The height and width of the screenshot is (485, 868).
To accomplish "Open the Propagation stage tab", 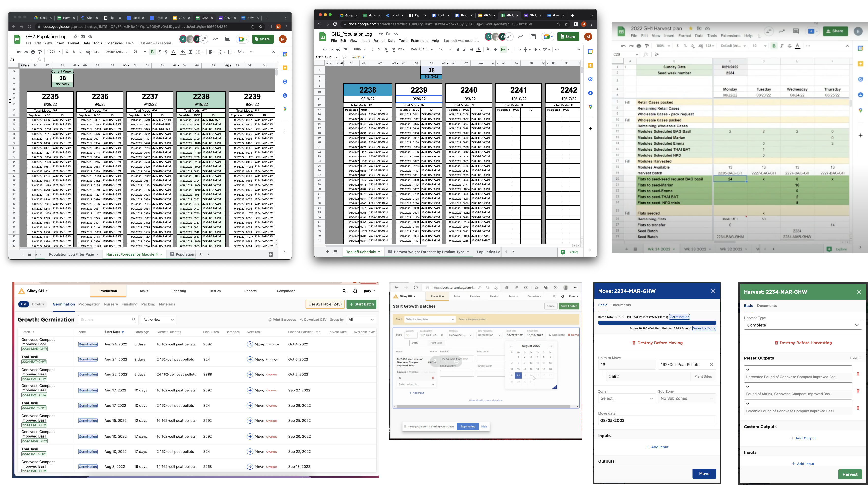I will [x=89, y=304].
